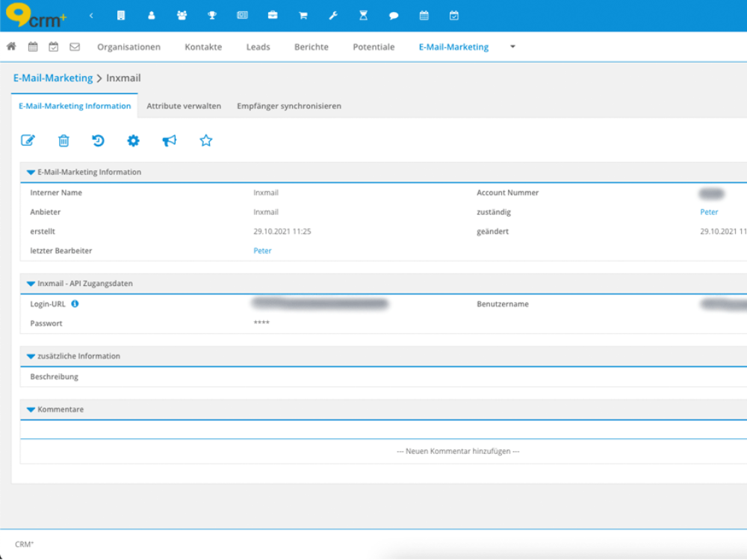Click the shopping cart icon in top bar
This screenshot has height=560, width=747.
(x=303, y=15)
